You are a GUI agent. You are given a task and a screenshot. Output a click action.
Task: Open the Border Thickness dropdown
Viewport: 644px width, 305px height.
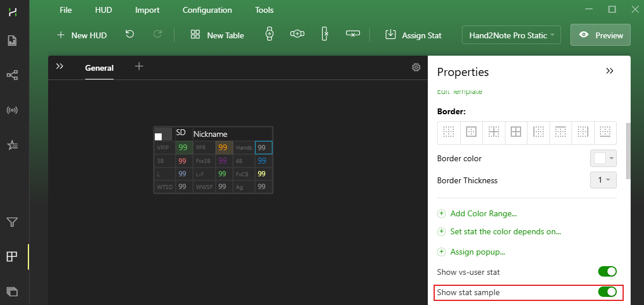tap(603, 180)
